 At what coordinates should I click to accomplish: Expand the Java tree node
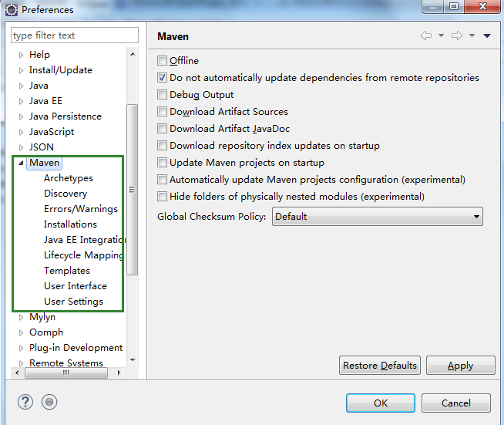click(x=21, y=86)
